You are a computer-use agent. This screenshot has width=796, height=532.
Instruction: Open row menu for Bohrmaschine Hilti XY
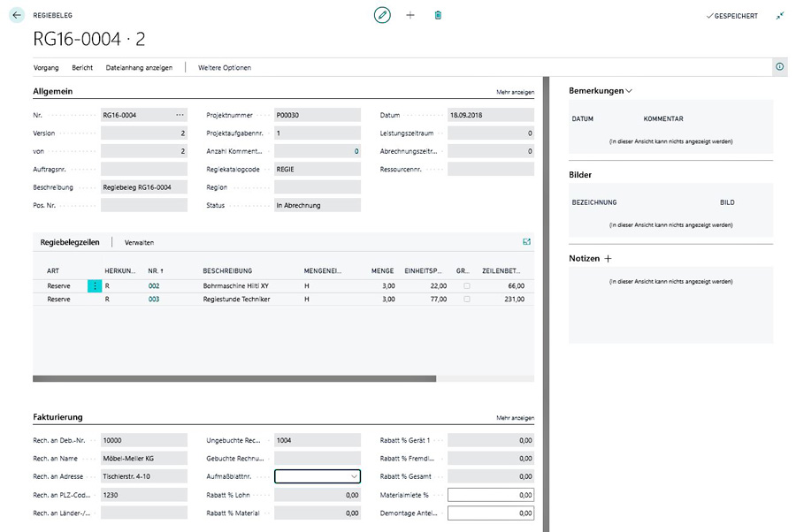pyautogui.click(x=95, y=286)
